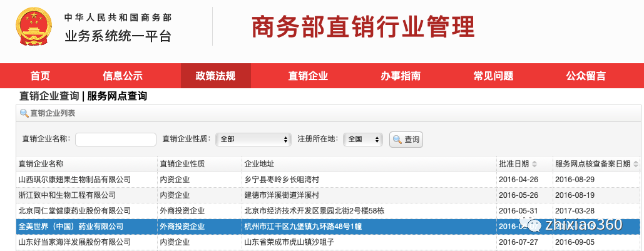644x251 pixels.
Task: Click the 业务系统统一平台 header text
Action: click(118, 36)
